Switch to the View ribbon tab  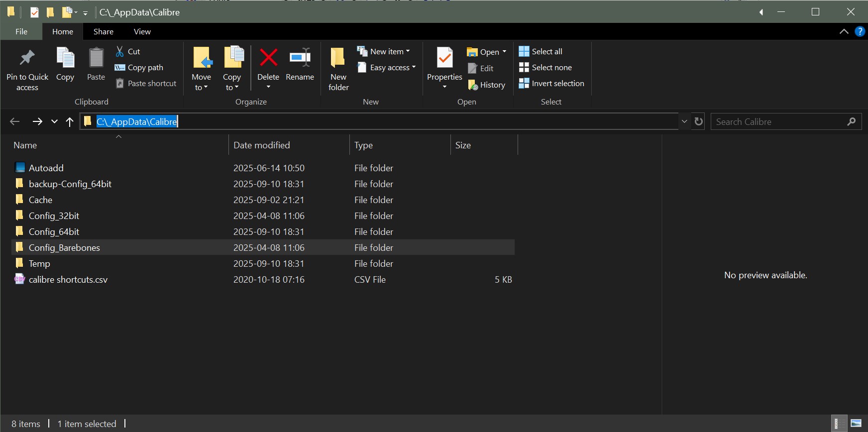pyautogui.click(x=142, y=31)
